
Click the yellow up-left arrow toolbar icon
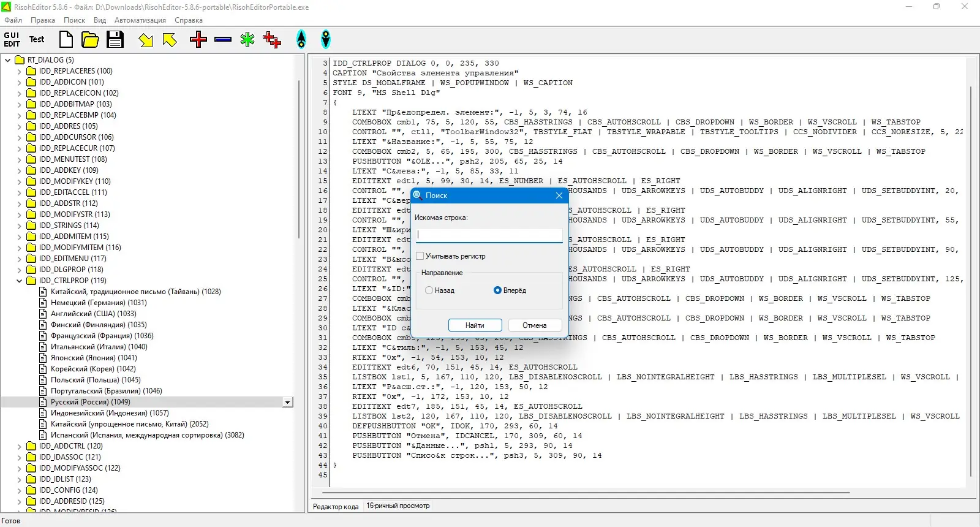tap(170, 40)
